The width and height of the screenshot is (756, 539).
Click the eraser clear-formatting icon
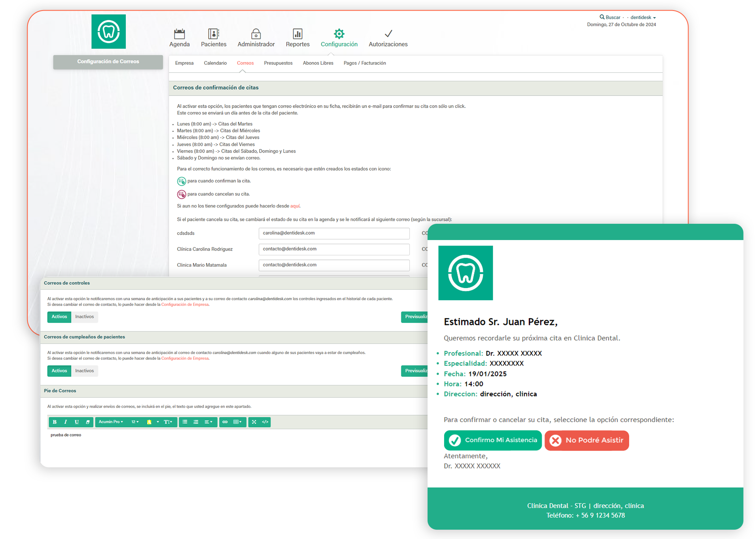[88, 422]
